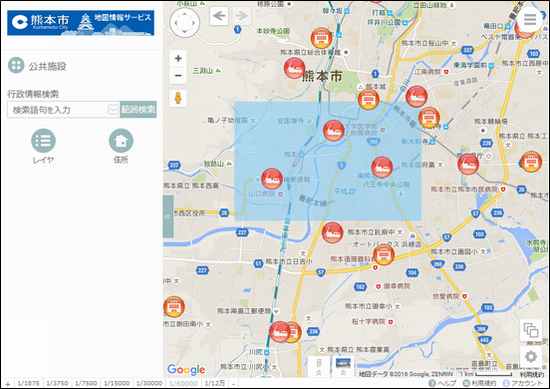Select scale 1/1875

[28, 383]
